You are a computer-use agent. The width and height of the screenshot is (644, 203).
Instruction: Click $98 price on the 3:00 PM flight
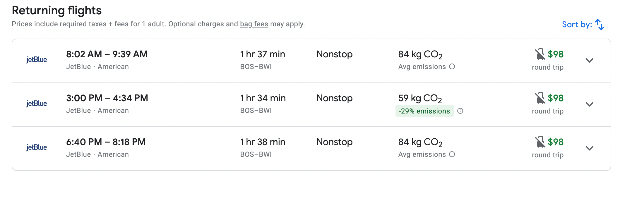coord(556,98)
